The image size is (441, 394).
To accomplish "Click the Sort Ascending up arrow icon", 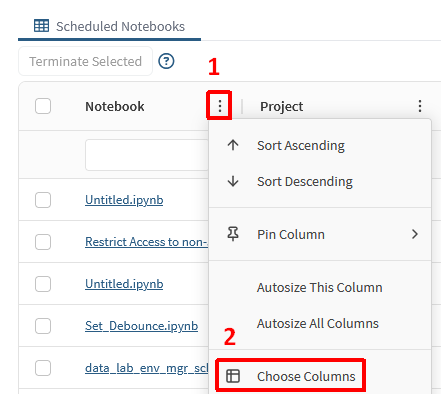I will tap(233, 145).
